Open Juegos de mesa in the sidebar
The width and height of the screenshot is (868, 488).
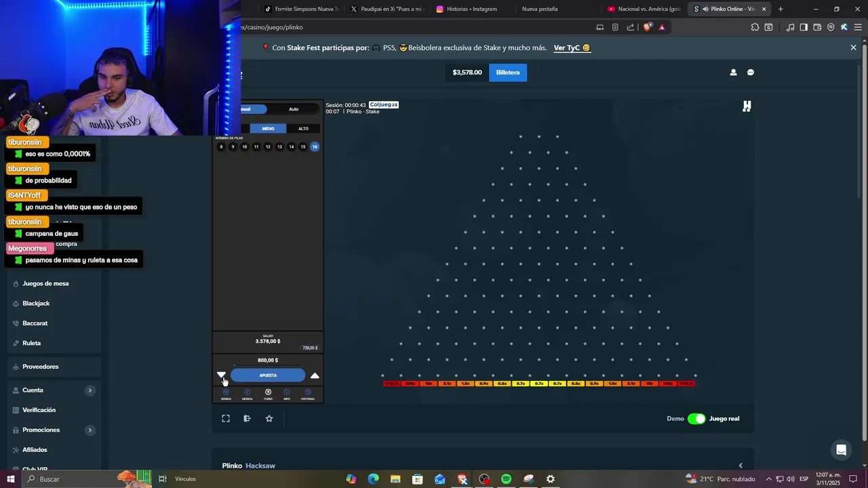[45, 283]
